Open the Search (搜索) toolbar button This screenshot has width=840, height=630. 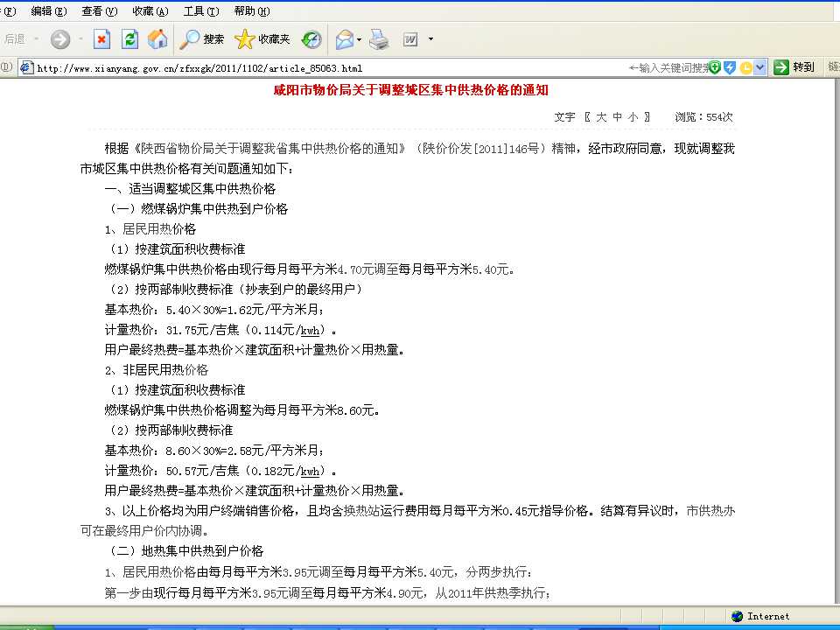(202, 39)
